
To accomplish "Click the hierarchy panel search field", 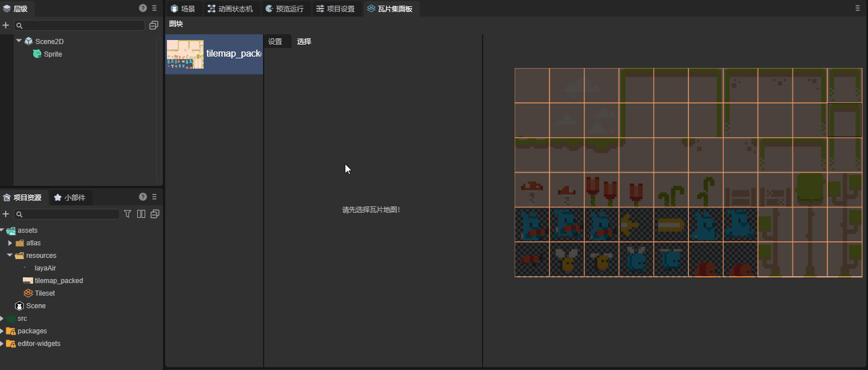I will point(80,26).
